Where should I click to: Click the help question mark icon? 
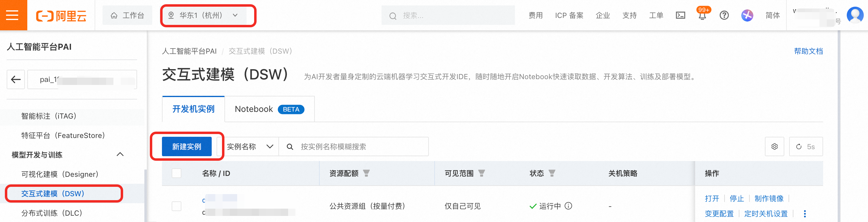(x=724, y=15)
